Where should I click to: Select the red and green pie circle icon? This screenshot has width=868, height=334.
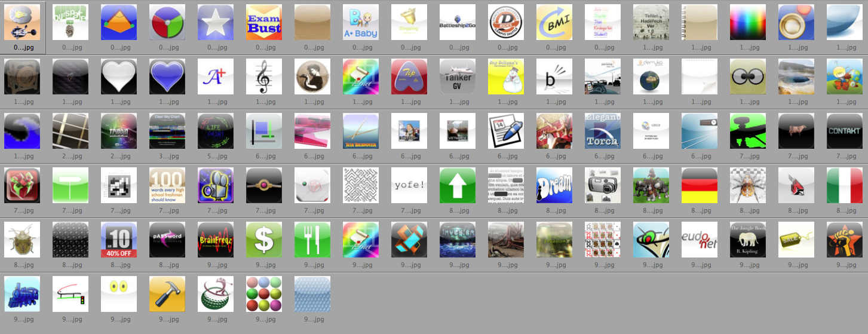point(167,22)
